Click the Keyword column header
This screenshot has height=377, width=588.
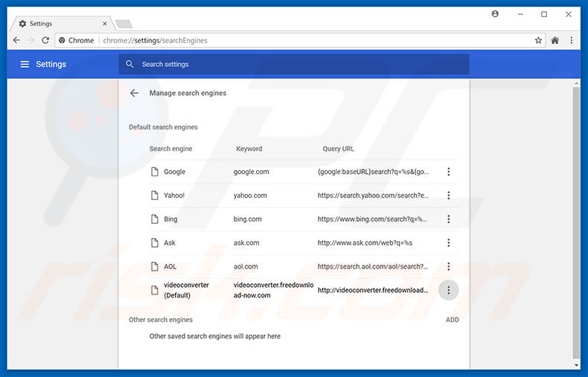pyautogui.click(x=249, y=149)
